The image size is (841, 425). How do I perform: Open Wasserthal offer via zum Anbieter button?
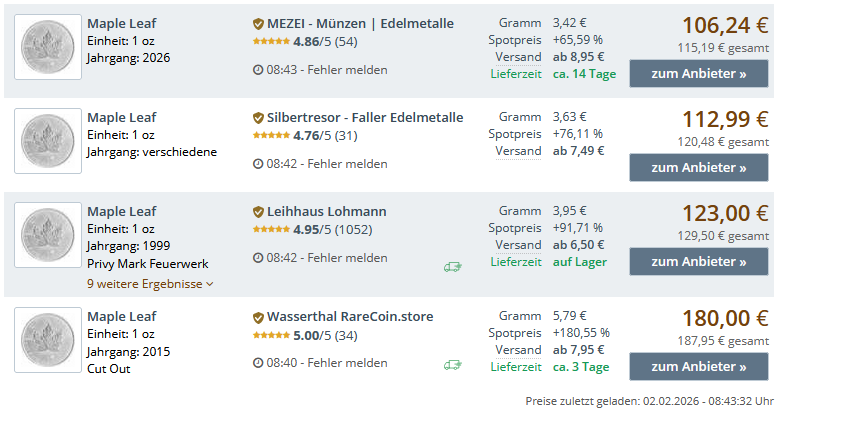pos(698,367)
